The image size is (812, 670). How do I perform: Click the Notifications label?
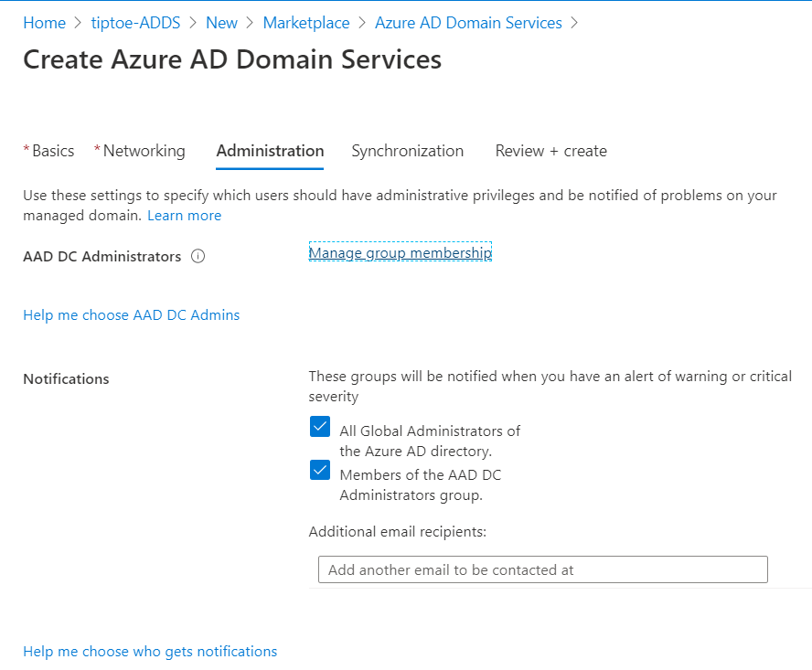[x=66, y=379]
